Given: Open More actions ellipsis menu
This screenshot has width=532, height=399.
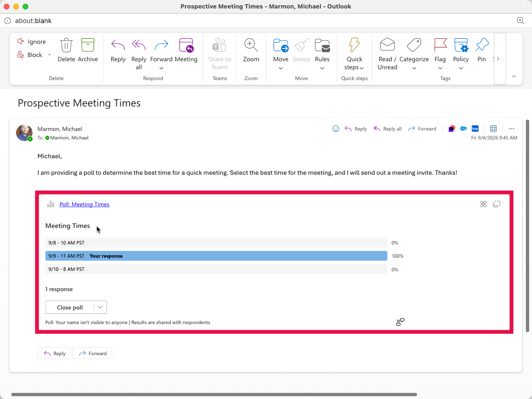Looking at the screenshot, I should pyautogui.click(x=512, y=129).
